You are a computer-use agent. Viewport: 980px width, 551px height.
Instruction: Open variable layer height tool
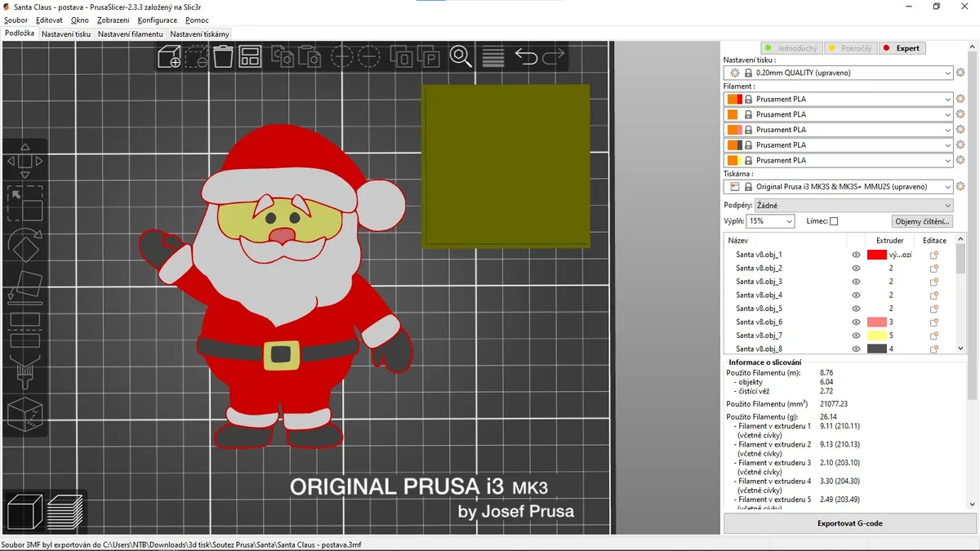click(492, 56)
